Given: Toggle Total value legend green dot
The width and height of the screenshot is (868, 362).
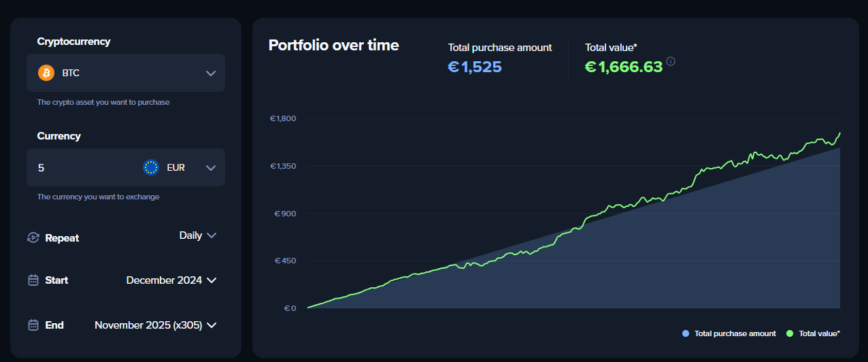Looking at the screenshot, I should point(790,333).
